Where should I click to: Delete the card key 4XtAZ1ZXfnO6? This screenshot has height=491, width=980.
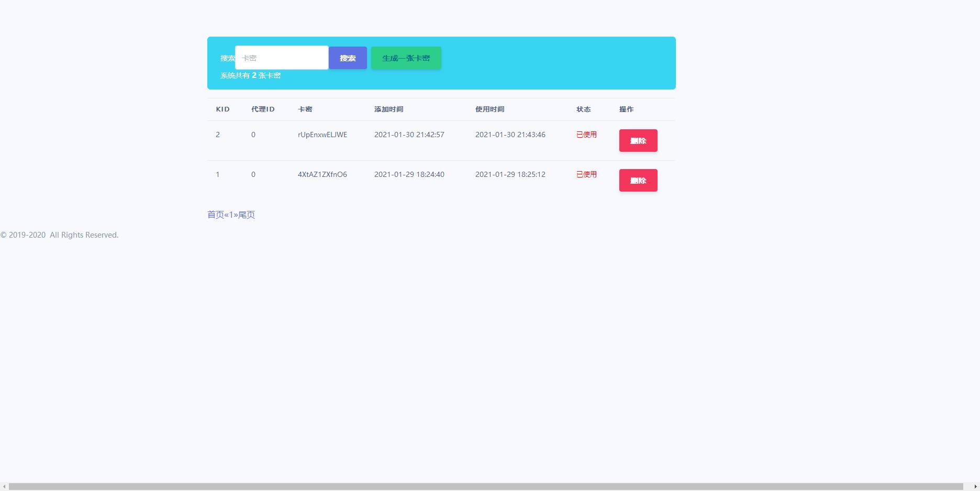click(x=638, y=181)
